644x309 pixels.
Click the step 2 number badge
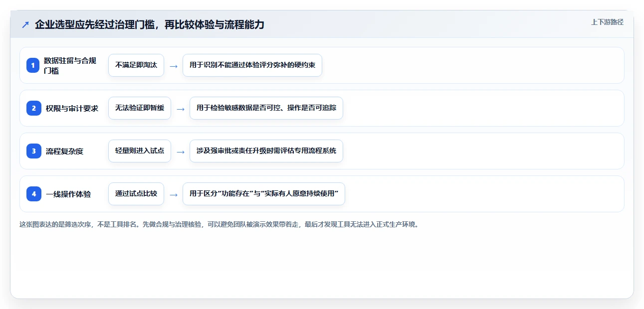tap(33, 108)
